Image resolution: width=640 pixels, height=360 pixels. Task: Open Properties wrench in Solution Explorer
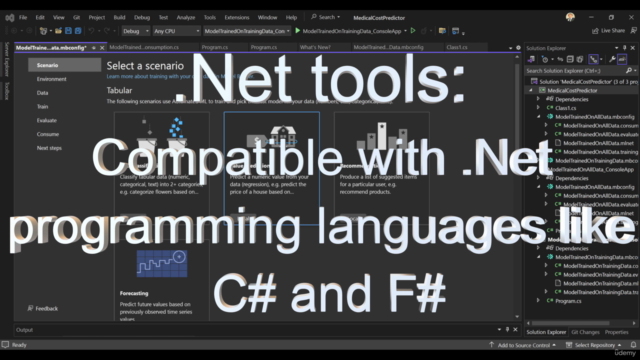(x=612, y=60)
